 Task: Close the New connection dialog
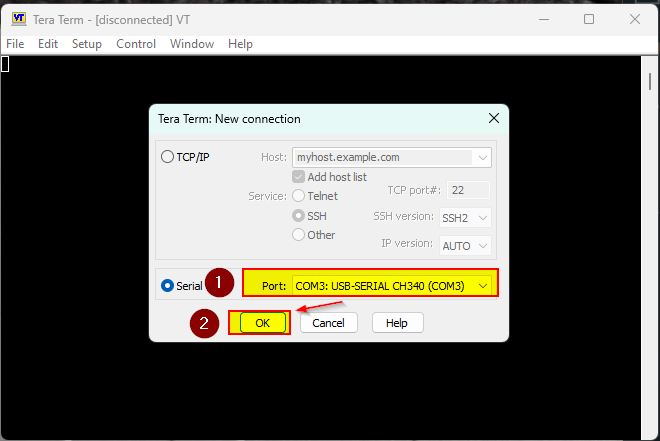click(x=493, y=119)
